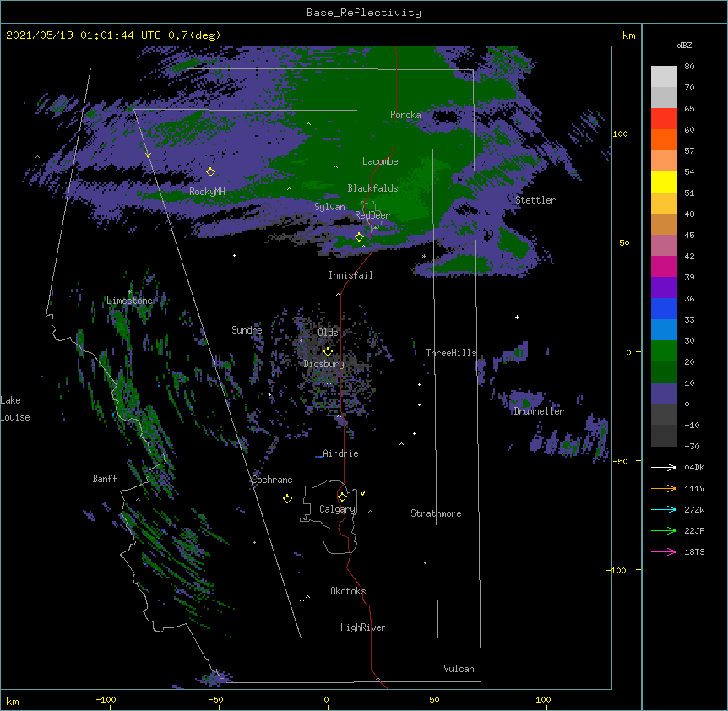The image size is (728, 711).
Task: Click the orange 111V arrow legend
Action: point(664,488)
